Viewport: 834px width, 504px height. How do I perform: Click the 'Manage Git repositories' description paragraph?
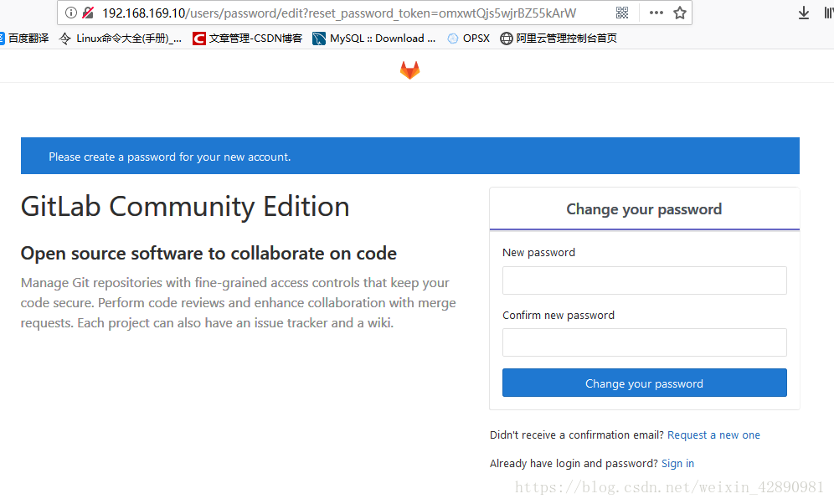click(x=239, y=302)
